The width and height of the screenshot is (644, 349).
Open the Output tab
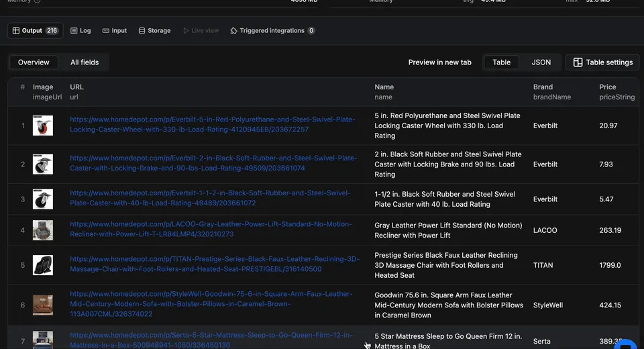click(36, 31)
